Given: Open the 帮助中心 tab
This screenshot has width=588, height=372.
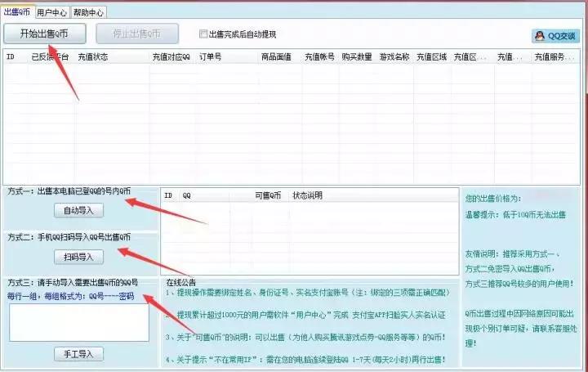Looking at the screenshot, I should click(88, 13).
